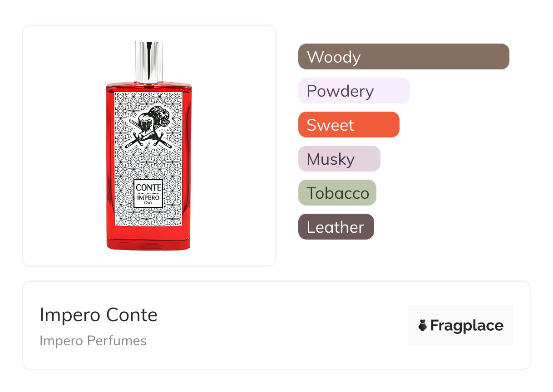Click the Extrait de Parfum line on label
Image resolution: width=553 pixels, height=392 pixels.
click(148, 194)
